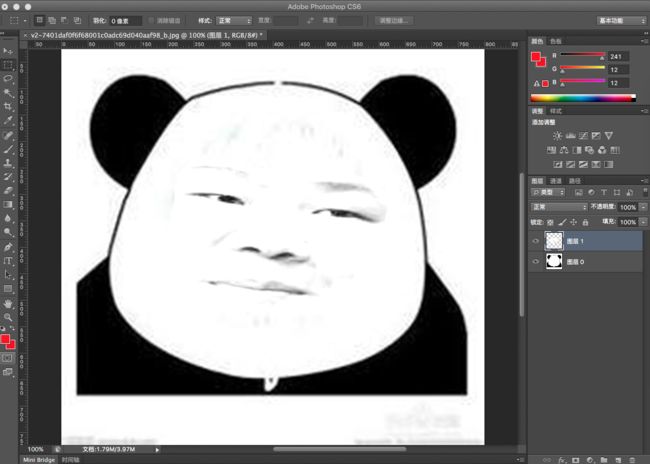Open the layer blend mode dropdown
The image size is (650, 464).
559,206
